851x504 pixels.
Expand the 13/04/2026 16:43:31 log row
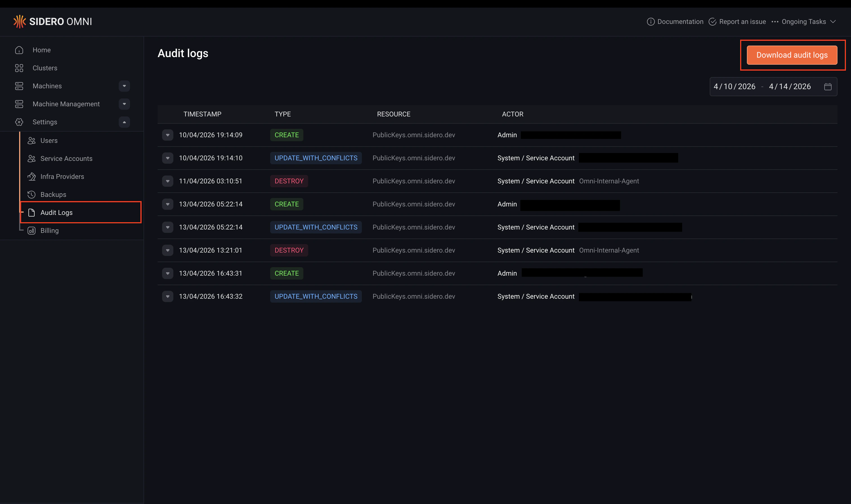click(167, 273)
